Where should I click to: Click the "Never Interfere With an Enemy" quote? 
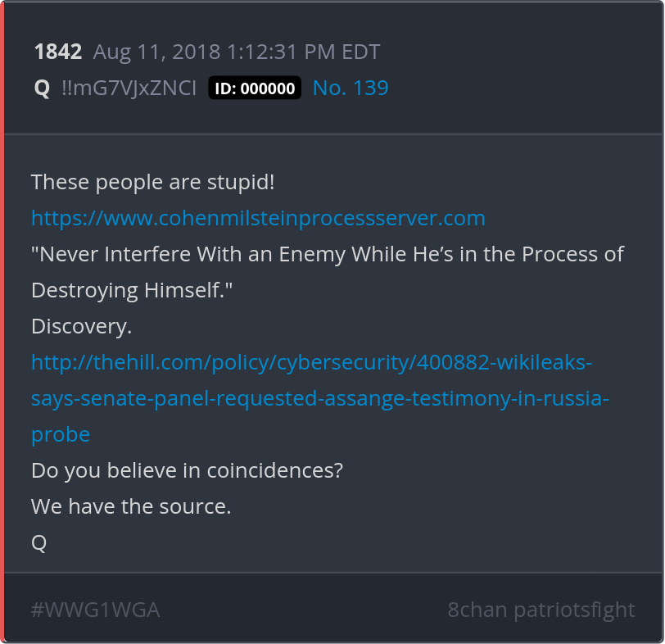point(328,254)
